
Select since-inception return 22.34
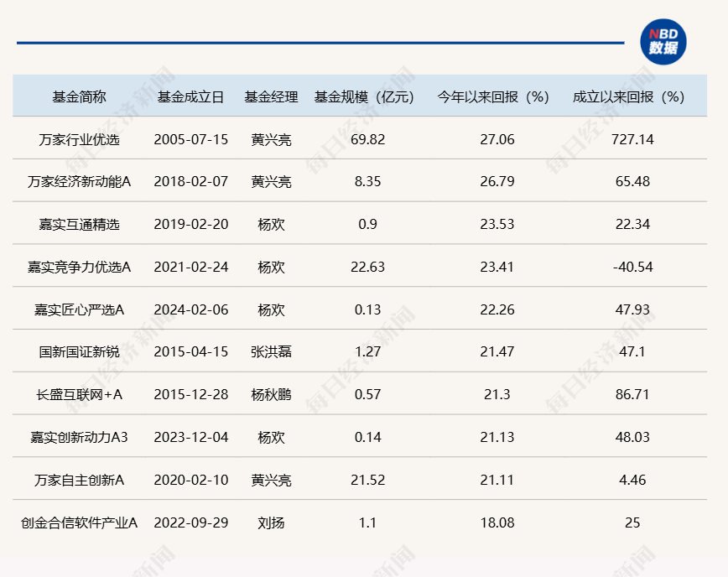click(632, 224)
